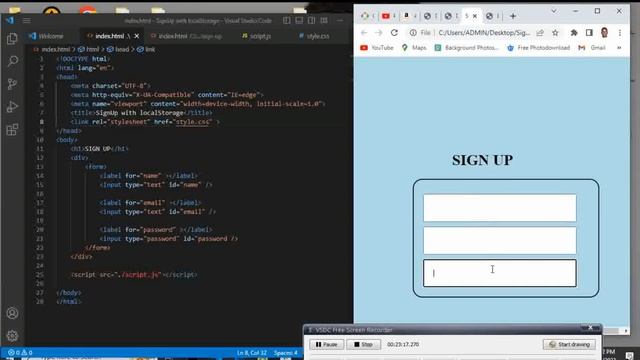Go back in Chrome
Image resolution: width=640 pixels, height=360 pixels.
click(364, 33)
